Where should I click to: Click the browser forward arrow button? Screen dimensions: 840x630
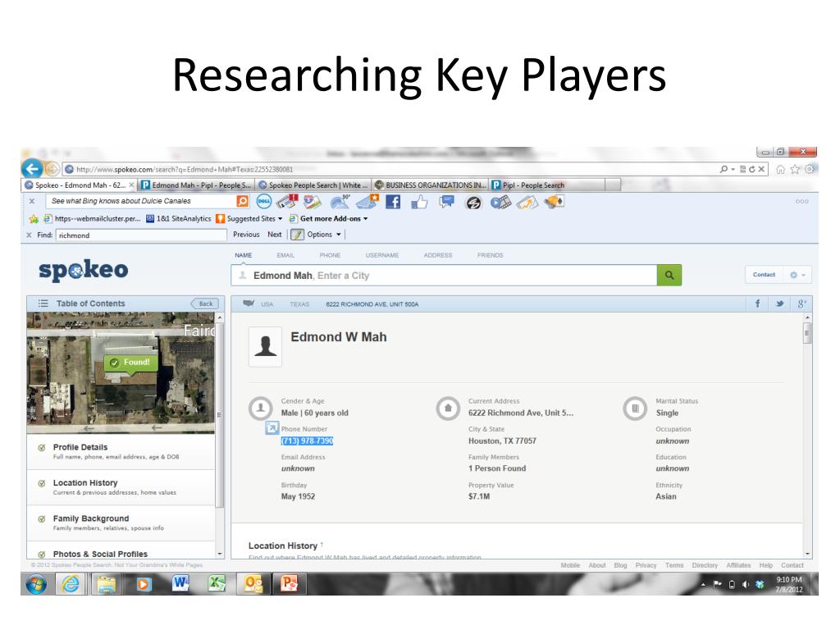pos(52,169)
